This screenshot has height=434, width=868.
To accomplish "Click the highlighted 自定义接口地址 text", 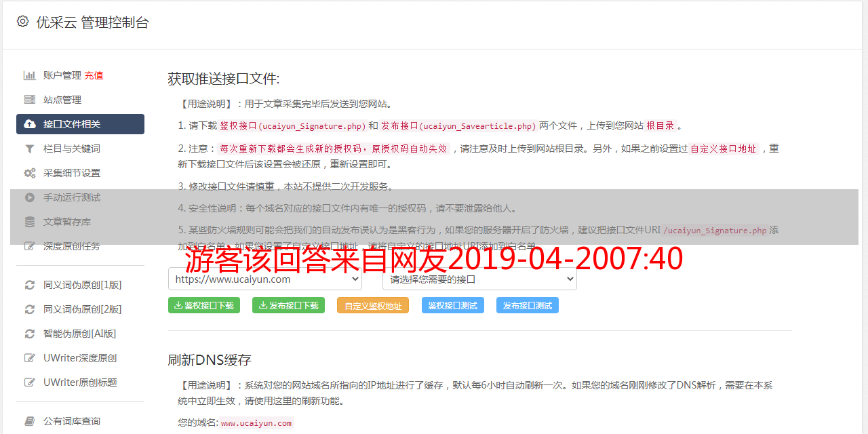I will click(x=724, y=149).
